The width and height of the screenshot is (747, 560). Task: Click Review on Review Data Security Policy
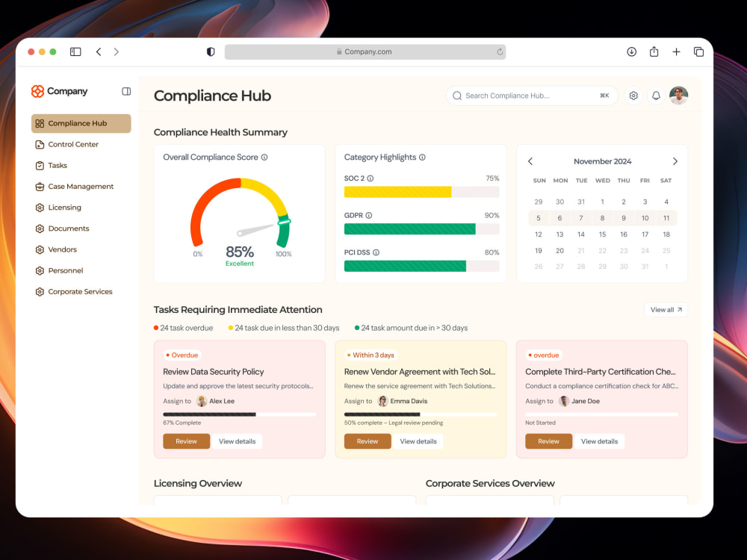coord(186,441)
